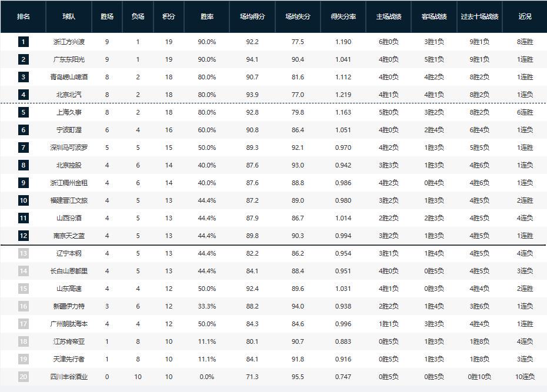This screenshot has width=547, height=392.
Task: Open the 浙江方兴渡 team link
Action: (69, 42)
